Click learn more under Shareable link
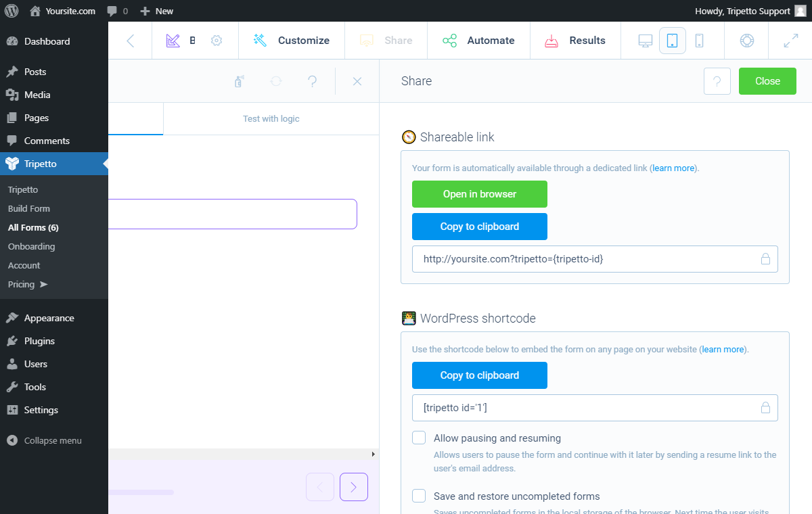Screen dimensions: 812x514 (x=674, y=168)
